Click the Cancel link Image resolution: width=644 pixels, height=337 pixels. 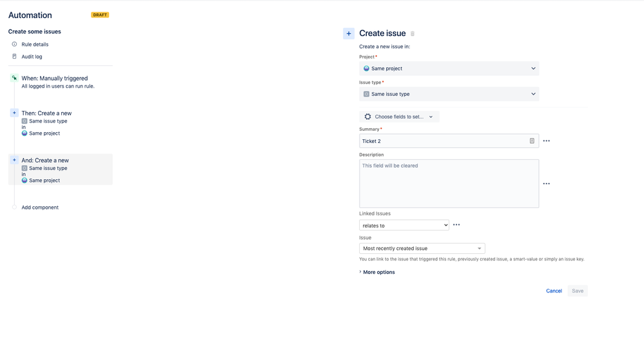tap(554, 291)
